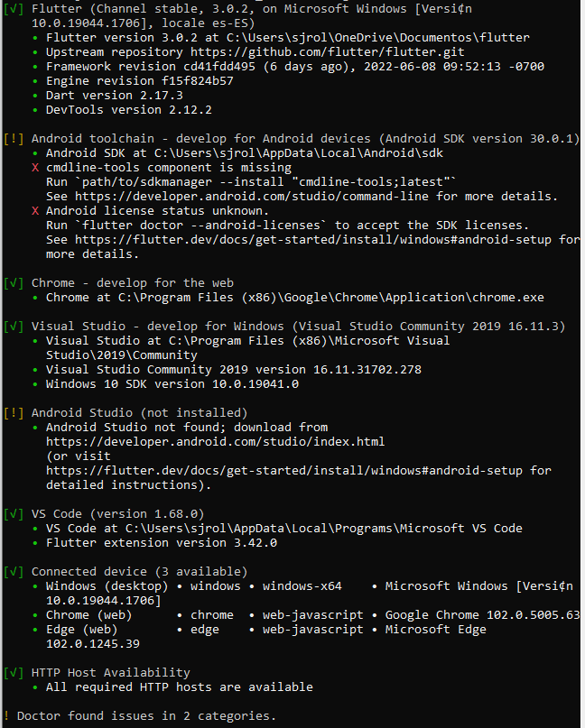Click the red X before Android license status

(35, 211)
